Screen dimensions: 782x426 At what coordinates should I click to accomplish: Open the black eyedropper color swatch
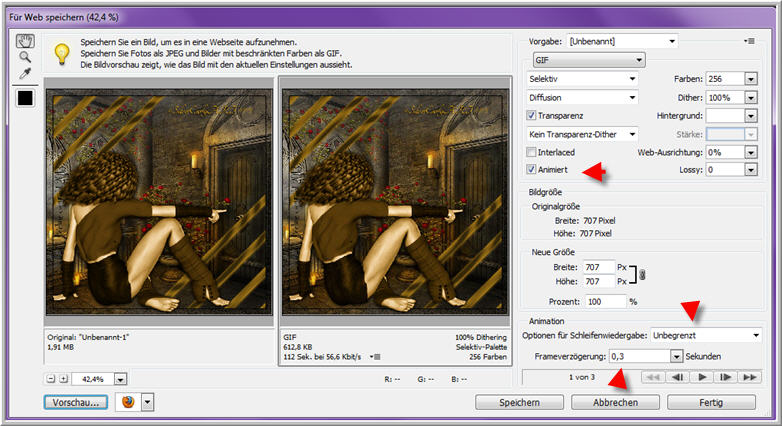25,98
